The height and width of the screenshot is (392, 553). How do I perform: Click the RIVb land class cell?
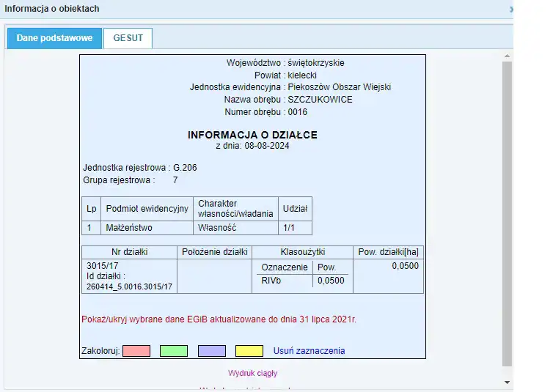(271, 280)
